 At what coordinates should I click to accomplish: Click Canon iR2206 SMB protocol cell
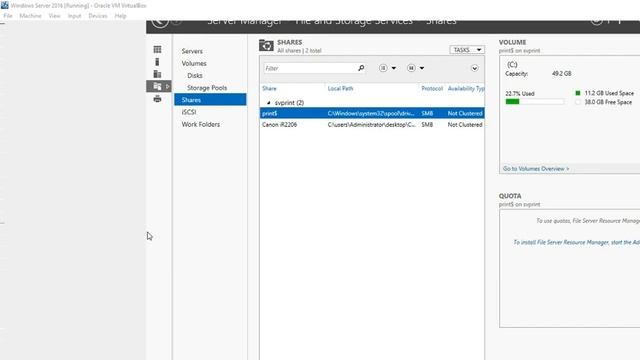427,124
